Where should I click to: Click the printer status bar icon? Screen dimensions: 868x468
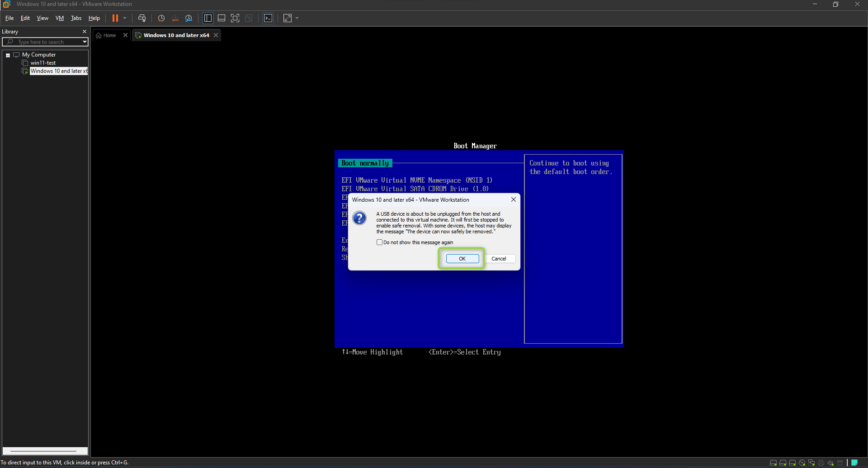click(821, 463)
